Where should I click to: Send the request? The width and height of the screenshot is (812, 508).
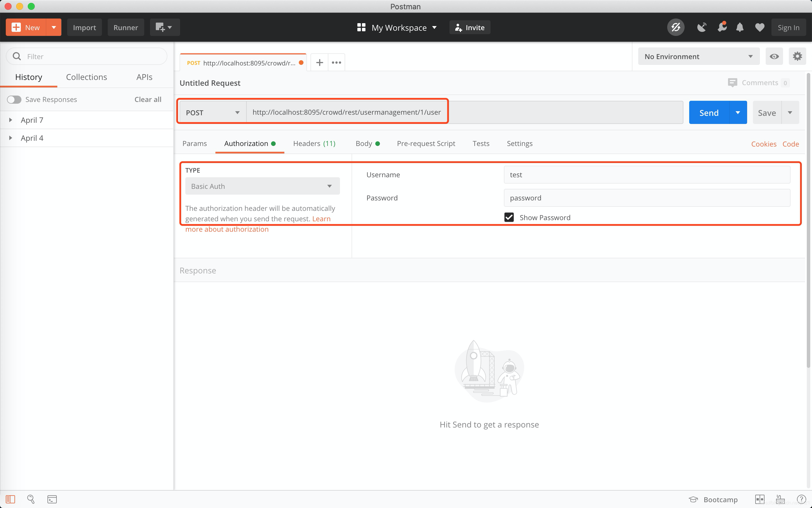[x=709, y=113]
